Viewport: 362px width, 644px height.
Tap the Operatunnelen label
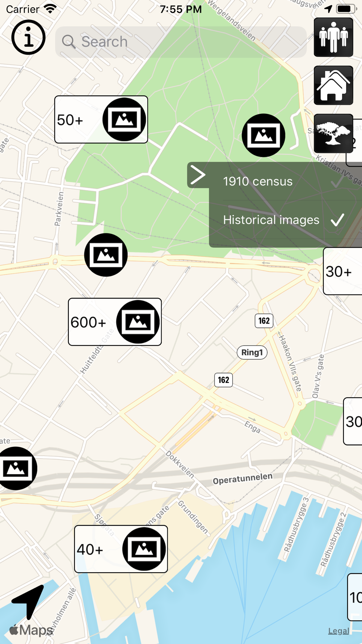[x=243, y=478]
